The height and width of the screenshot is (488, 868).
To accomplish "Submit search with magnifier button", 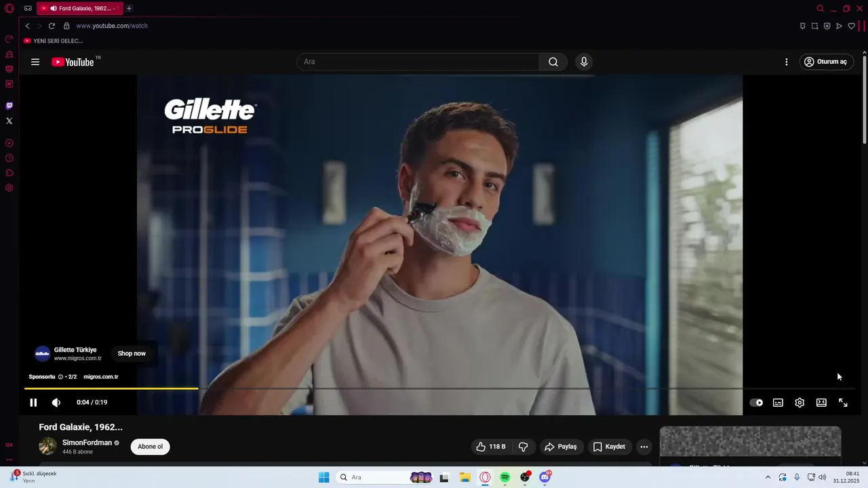I will (553, 62).
